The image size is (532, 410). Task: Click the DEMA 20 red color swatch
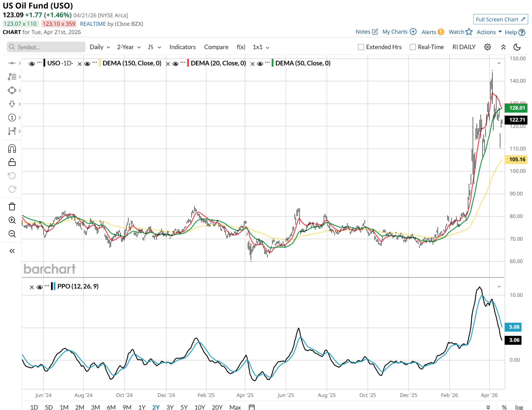(x=188, y=63)
